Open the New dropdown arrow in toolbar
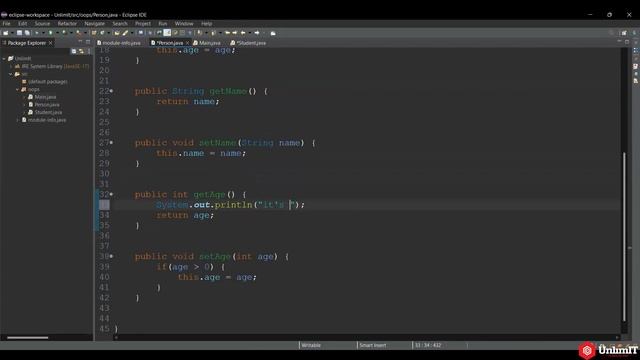The width and height of the screenshot is (640, 360). 12,33
